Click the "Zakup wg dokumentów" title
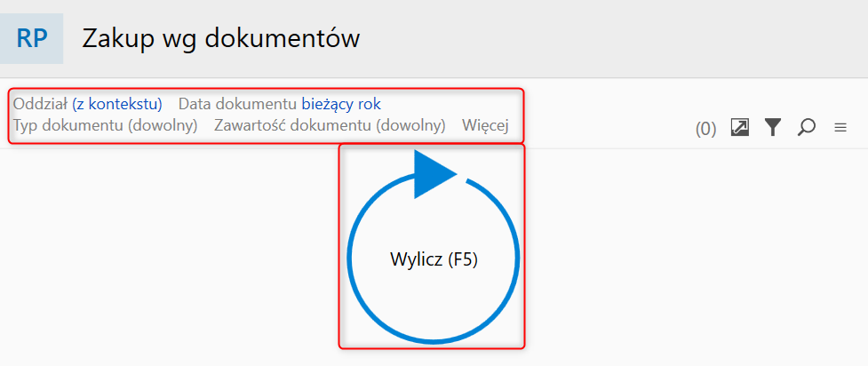Viewport: 868px width, 366px height. (221, 39)
